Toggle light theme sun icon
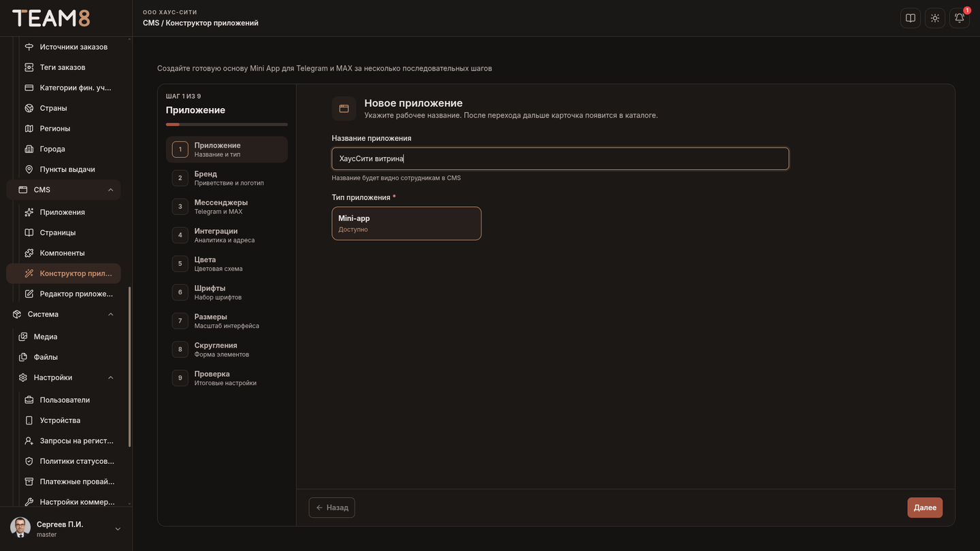 935,18
